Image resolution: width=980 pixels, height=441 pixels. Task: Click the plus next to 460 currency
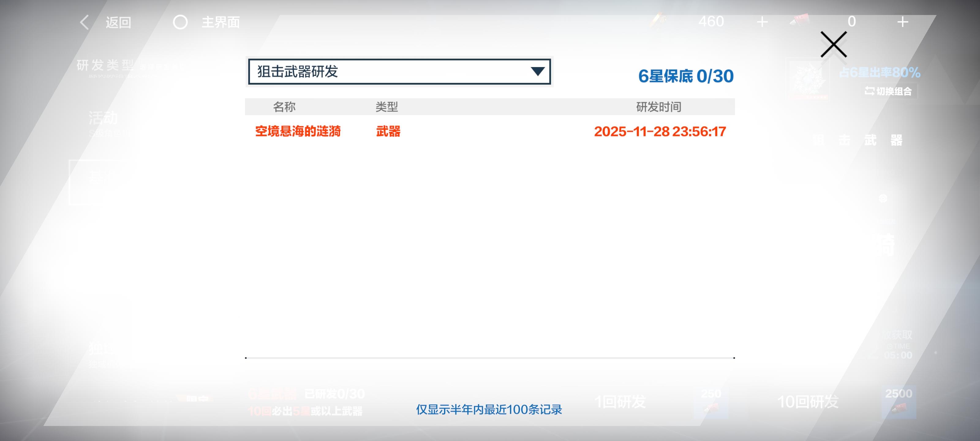[x=762, y=22]
